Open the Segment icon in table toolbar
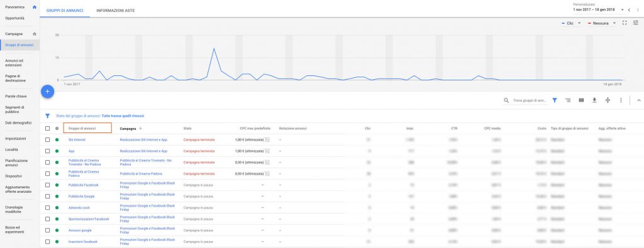Viewport: 644px width, 248px height. [568, 100]
